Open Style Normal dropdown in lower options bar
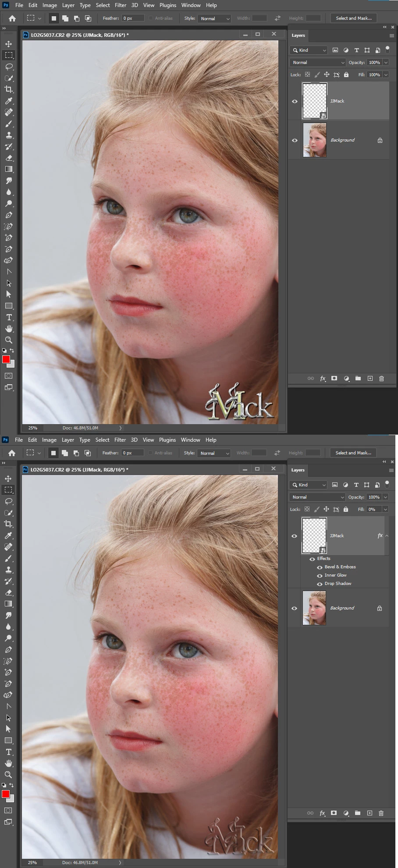398x868 pixels. coord(214,453)
